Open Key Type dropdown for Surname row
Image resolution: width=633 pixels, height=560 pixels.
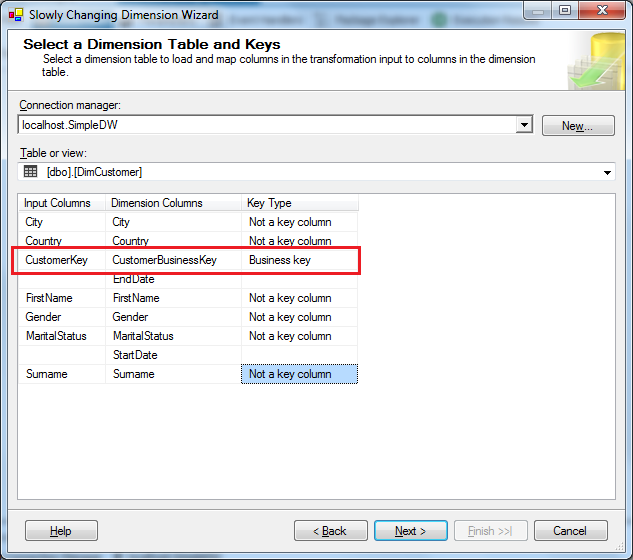299,374
